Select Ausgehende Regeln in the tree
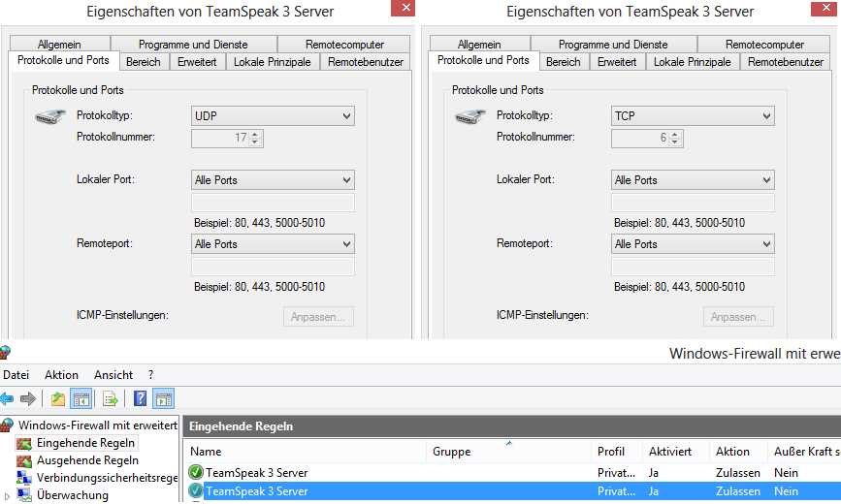 (x=87, y=460)
